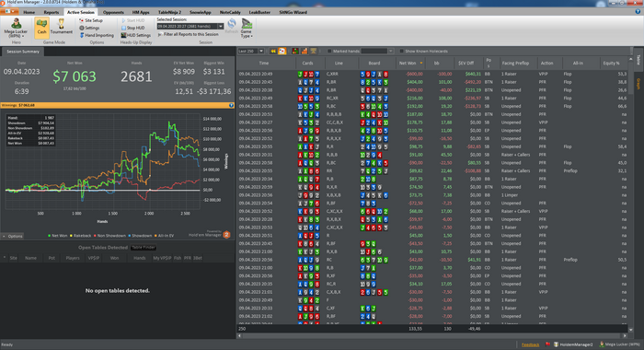This screenshot has height=350, width=644.
Task: Toggle the Non Showdown graph legend
Action: click(109, 236)
